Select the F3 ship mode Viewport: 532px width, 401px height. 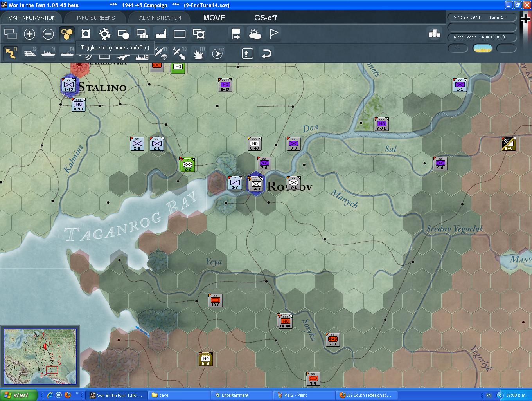pyautogui.click(x=48, y=53)
